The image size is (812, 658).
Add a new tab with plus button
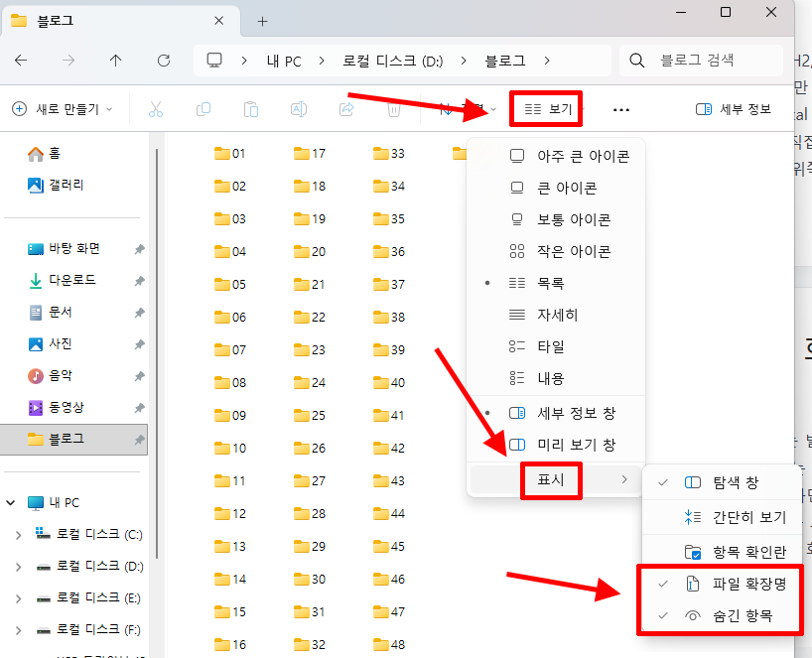click(x=262, y=21)
